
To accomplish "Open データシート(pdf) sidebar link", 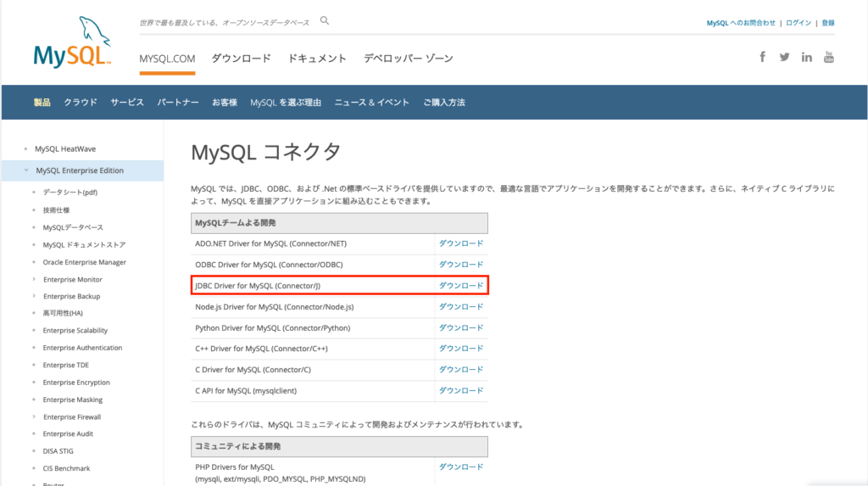I will tap(70, 192).
